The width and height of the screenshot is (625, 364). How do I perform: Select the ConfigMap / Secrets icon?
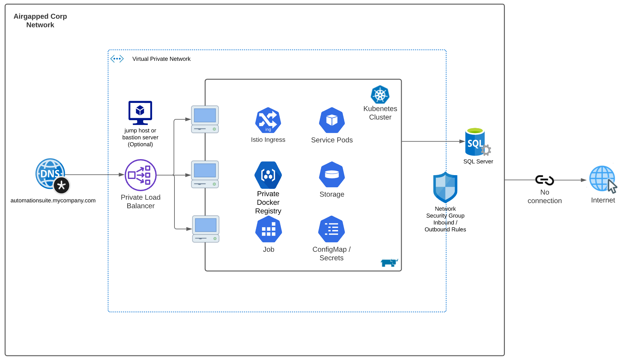(331, 229)
